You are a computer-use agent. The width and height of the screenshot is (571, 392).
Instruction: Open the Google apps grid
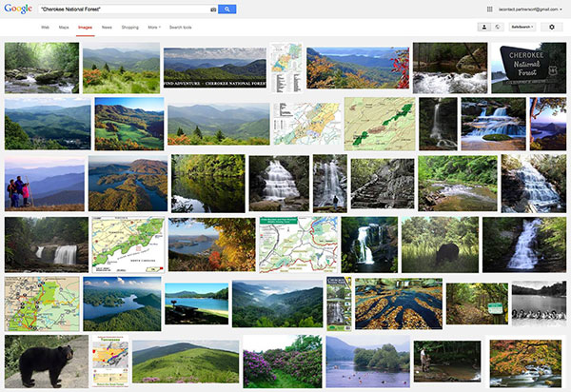[x=490, y=10]
